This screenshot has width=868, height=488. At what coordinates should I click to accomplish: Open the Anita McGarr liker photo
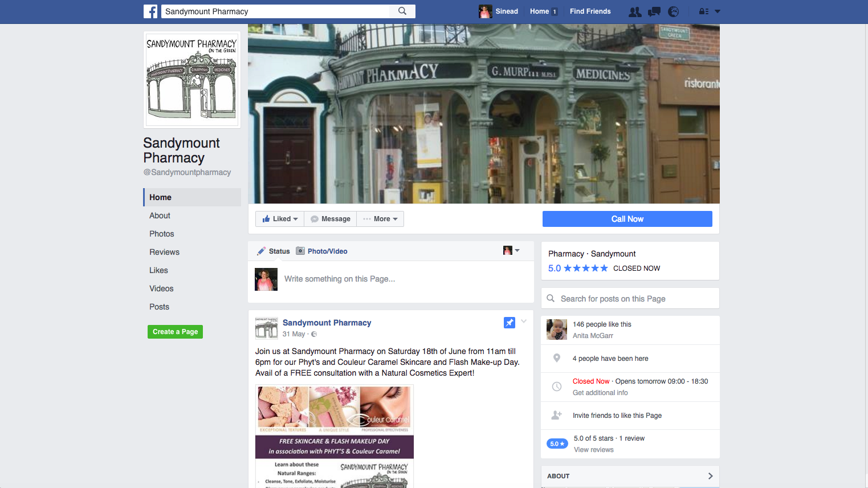(x=557, y=330)
